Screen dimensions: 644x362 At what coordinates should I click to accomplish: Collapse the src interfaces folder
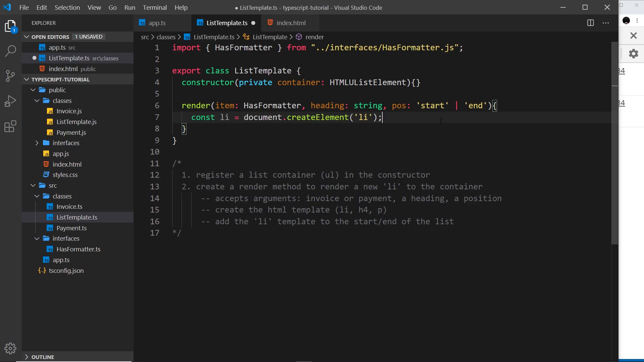coord(37,238)
